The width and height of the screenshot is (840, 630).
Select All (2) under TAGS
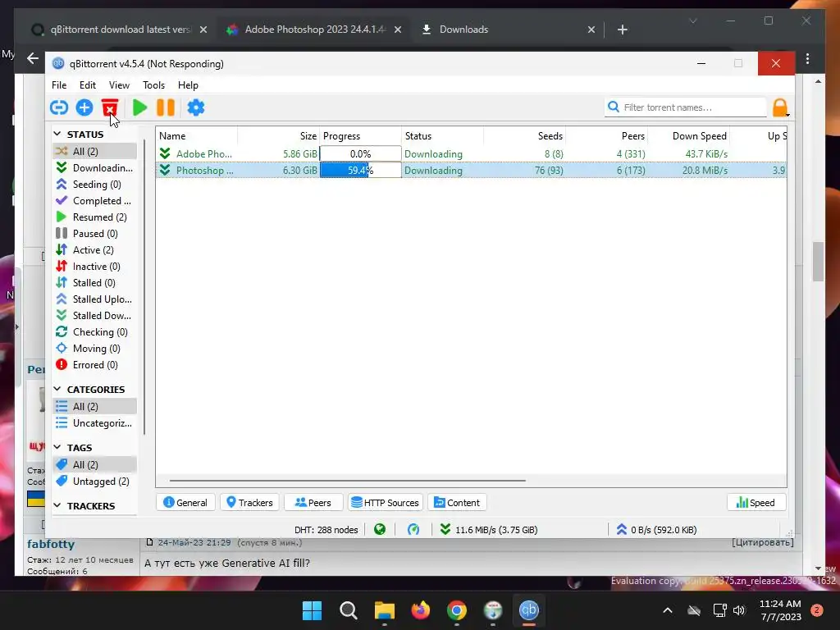tap(94, 465)
